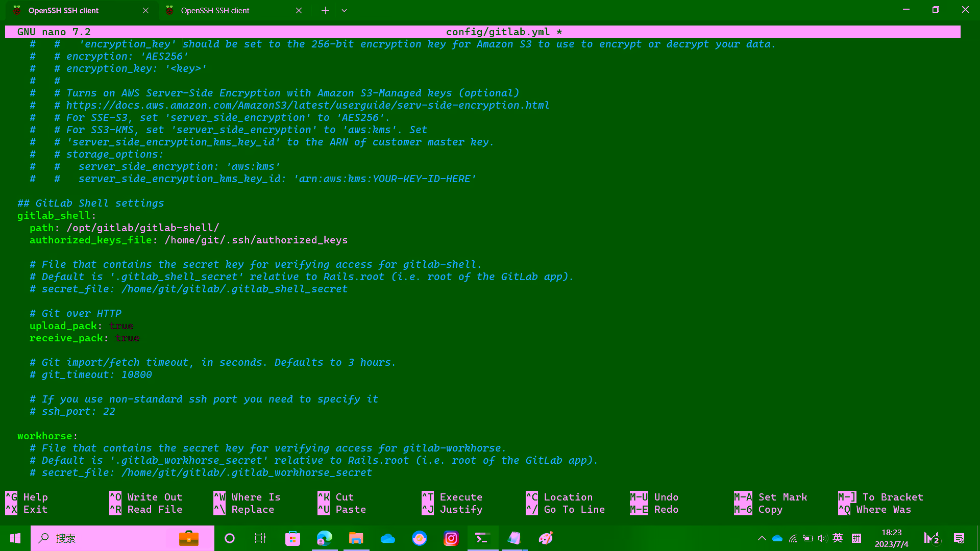The height and width of the screenshot is (551, 980).
Task: Open the Instagram app in taskbar
Action: 451,538
